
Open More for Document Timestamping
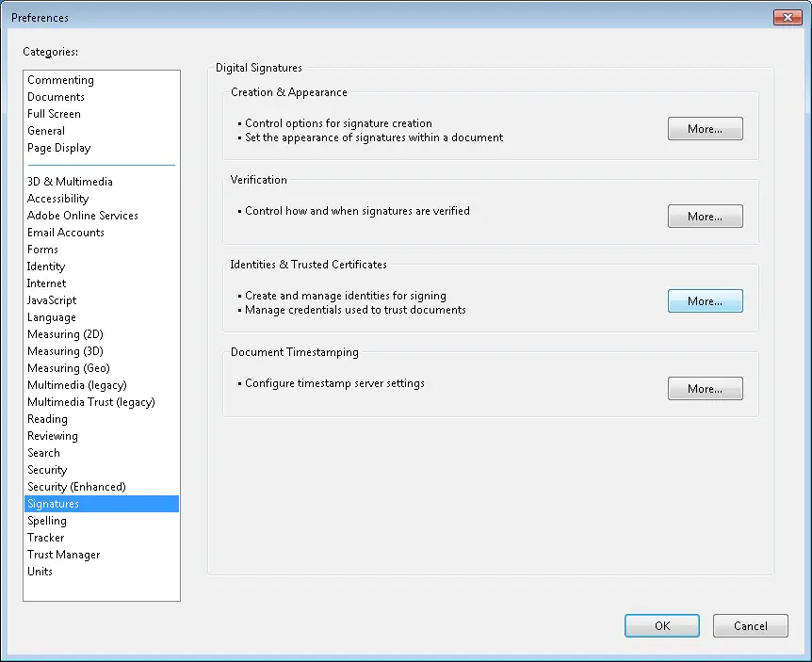[705, 388]
